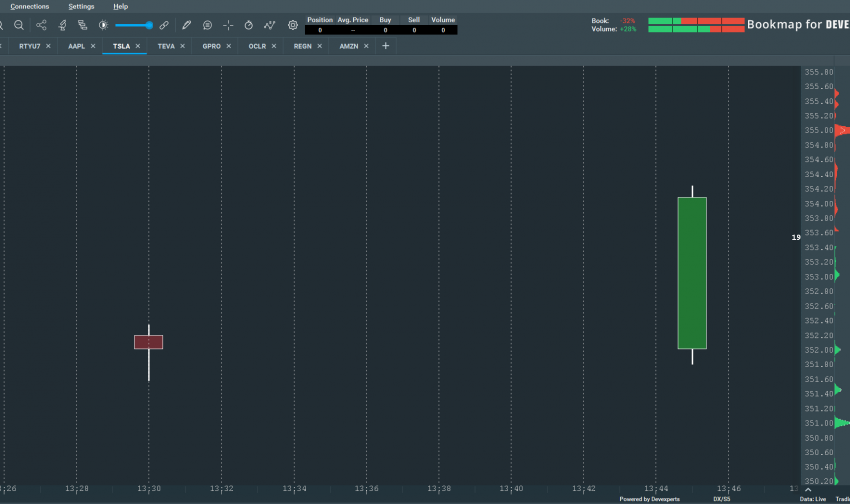Open the chat bubble notes icon
The height and width of the screenshot is (504, 850).
[x=207, y=25]
